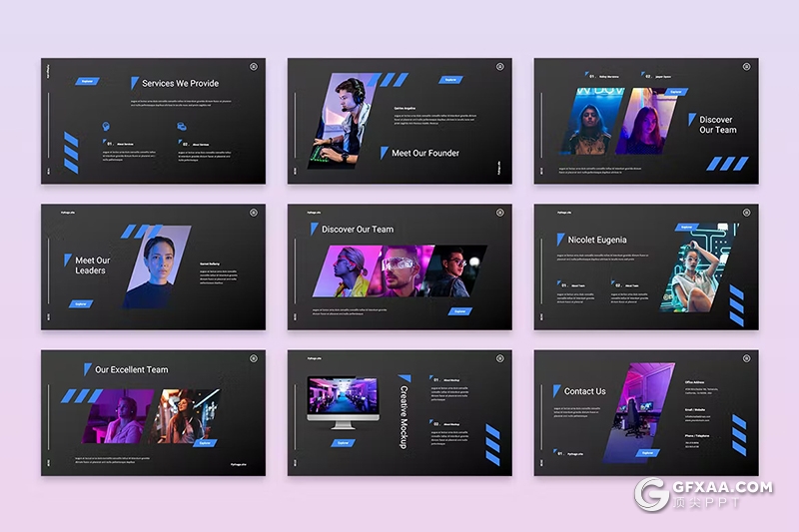Screen dimensions: 799x532
Task: Click the circle icon on Creative Mockup slide
Action: click(499, 358)
